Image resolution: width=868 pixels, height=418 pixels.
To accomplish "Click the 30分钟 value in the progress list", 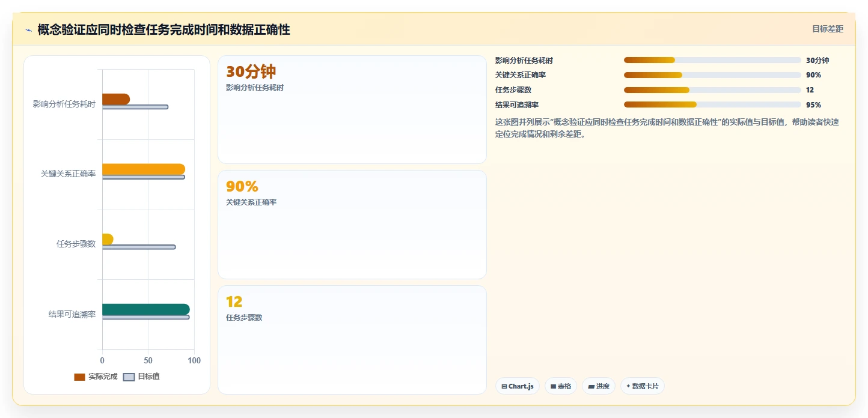I will tap(818, 61).
